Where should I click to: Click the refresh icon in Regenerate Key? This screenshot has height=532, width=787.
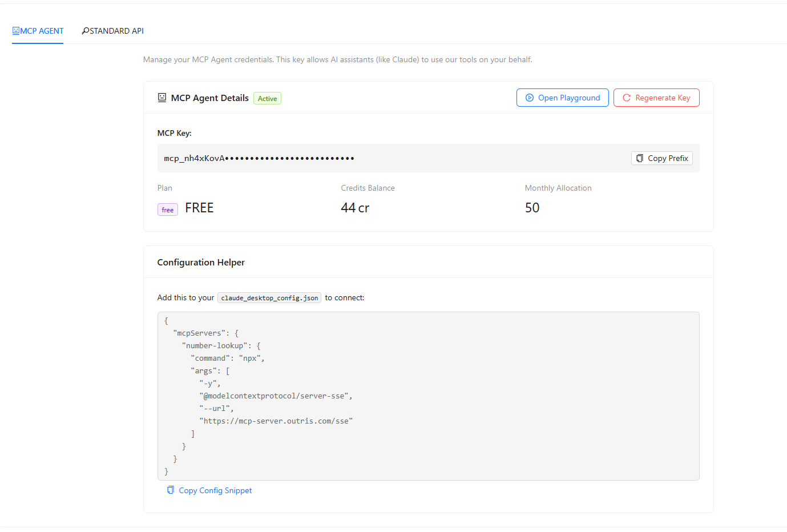[x=627, y=97]
